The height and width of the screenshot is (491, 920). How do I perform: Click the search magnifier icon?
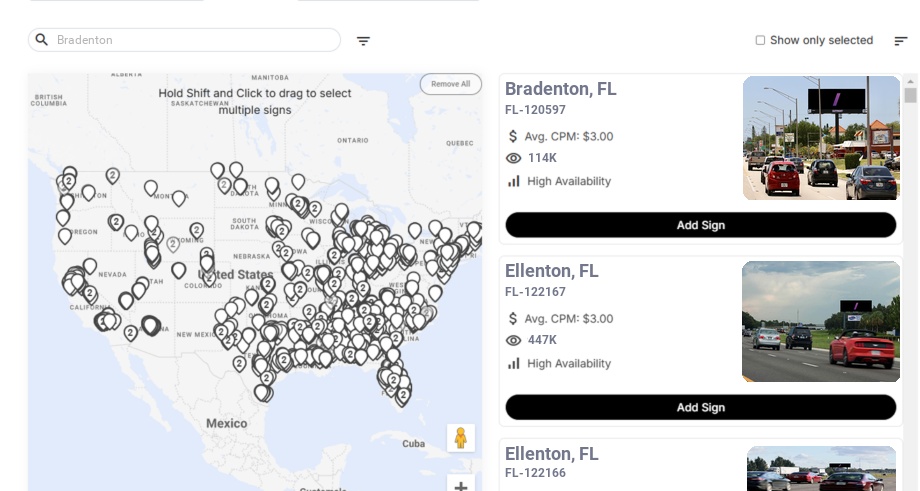pos(41,40)
